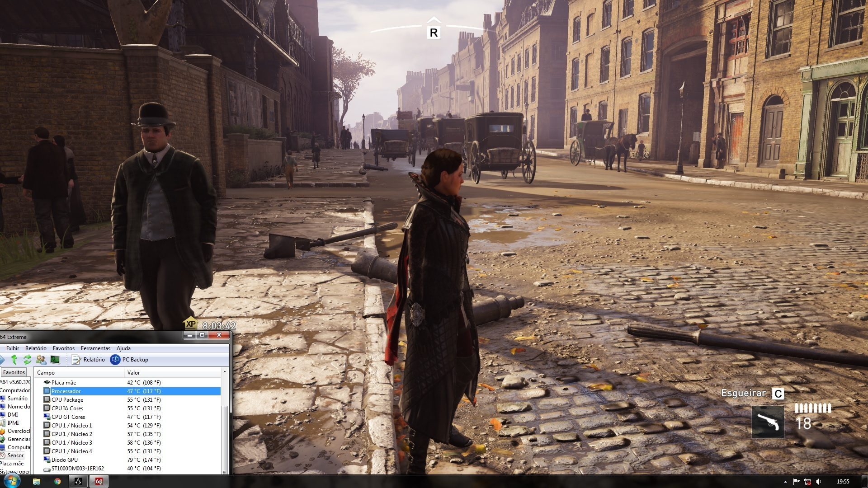Select the Gerenciar tree item
This screenshot has width=868, height=488.
pyautogui.click(x=15, y=439)
